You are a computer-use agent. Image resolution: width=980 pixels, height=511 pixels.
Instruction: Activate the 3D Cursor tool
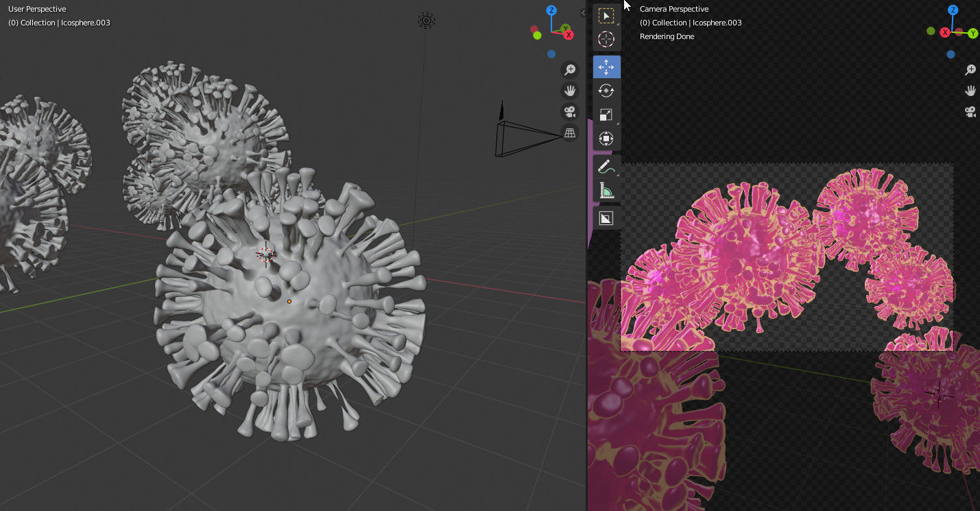click(x=606, y=39)
